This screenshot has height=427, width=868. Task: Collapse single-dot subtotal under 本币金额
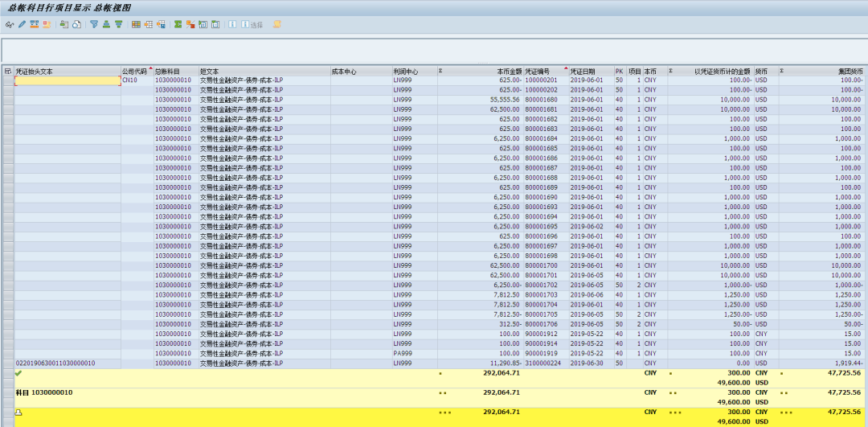pos(440,373)
